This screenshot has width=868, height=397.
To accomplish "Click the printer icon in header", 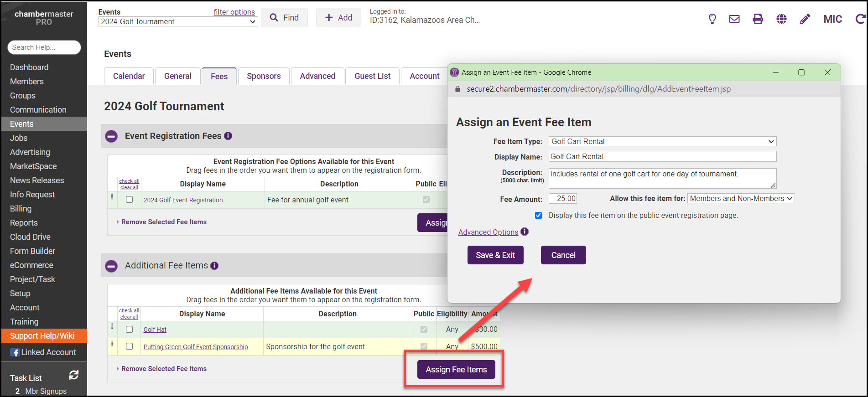I will click(x=758, y=19).
